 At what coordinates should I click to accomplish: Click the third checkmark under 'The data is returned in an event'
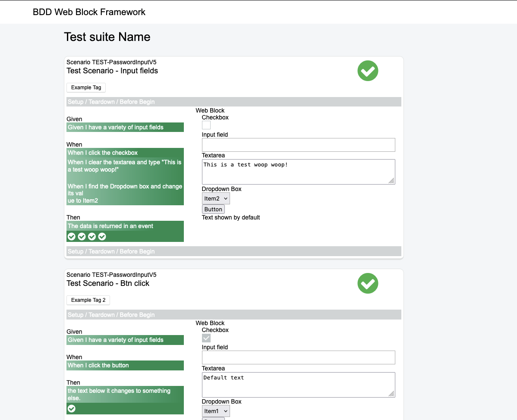coord(92,236)
